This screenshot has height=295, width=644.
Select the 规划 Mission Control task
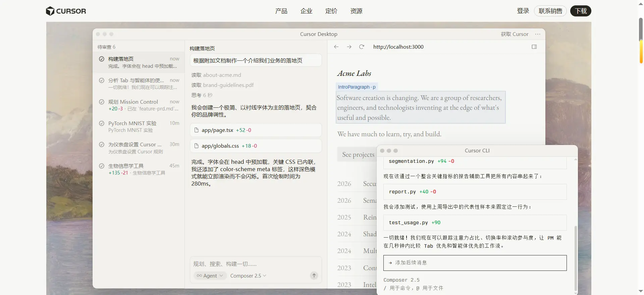point(139,105)
